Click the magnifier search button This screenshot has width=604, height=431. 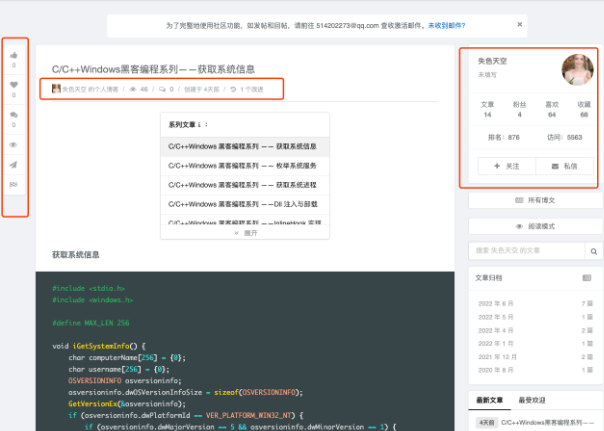point(594,251)
